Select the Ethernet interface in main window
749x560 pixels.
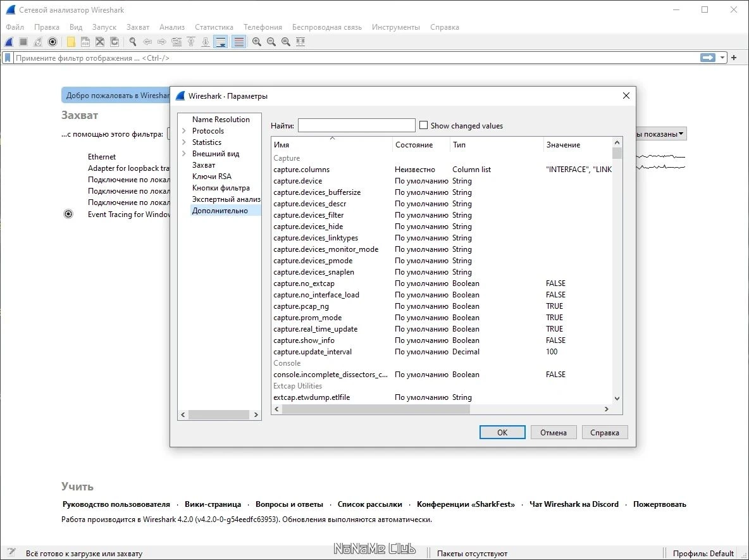102,157
